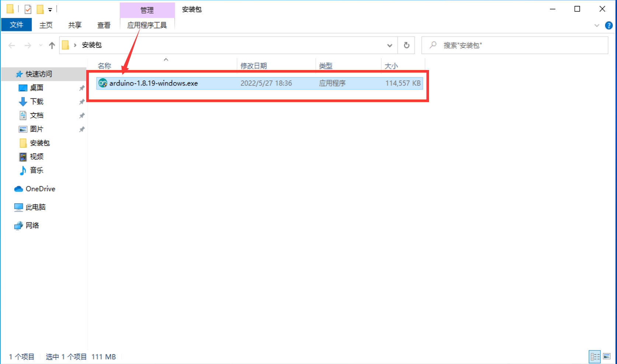
Task: Click the back navigation arrow
Action: [x=11, y=45]
